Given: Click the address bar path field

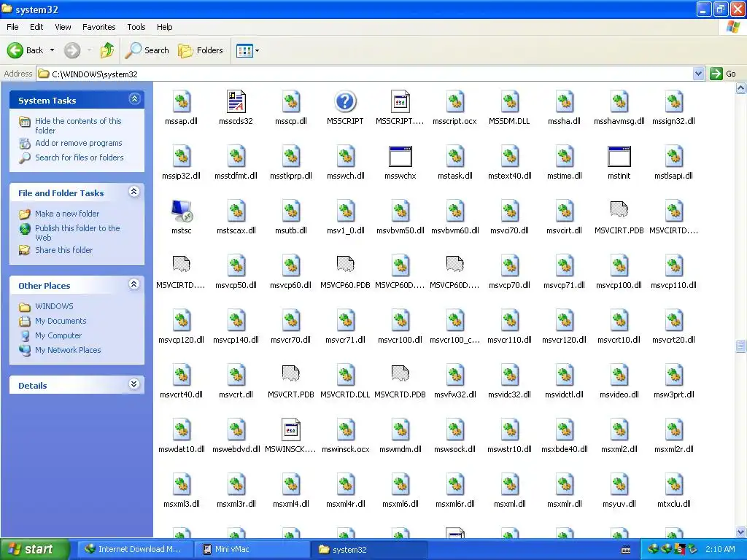Looking at the screenshot, I should (x=365, y=74).
